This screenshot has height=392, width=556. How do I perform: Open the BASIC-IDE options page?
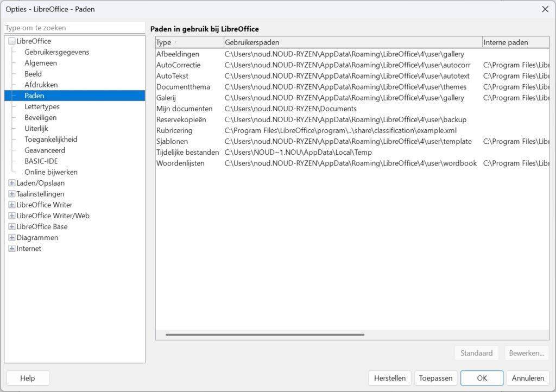coord(41,161)
